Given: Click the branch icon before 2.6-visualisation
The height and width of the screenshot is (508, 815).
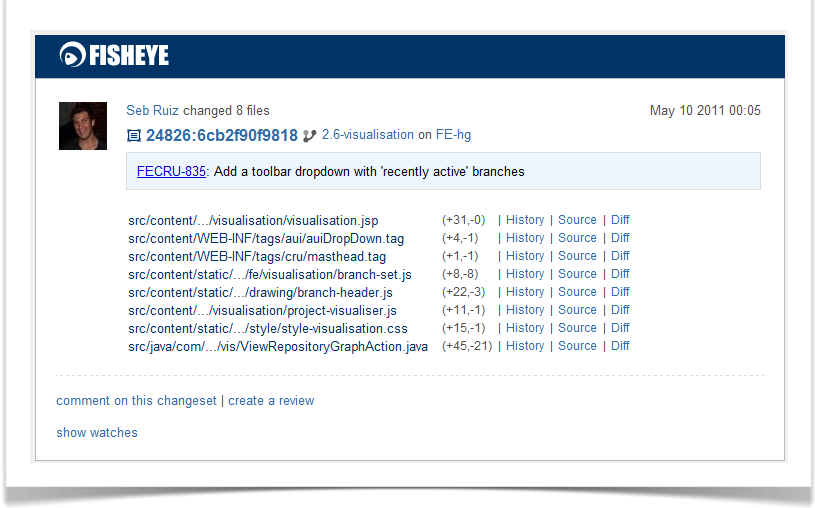Looking at the screenshot, I should tap(309, 136).
